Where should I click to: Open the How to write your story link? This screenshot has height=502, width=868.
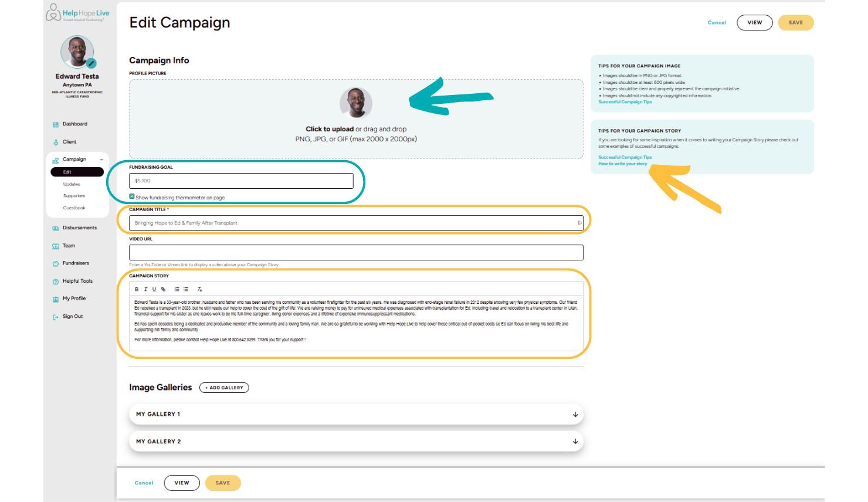(623, 164)
